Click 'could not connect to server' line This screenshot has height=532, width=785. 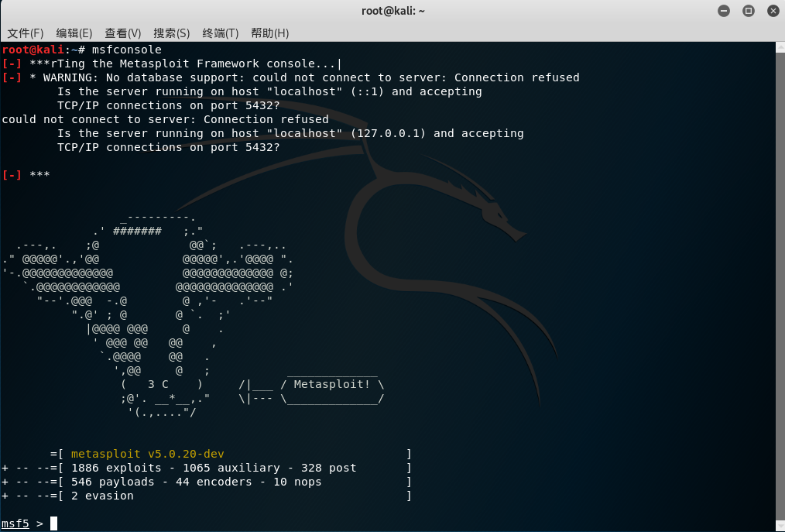[165, 119]
